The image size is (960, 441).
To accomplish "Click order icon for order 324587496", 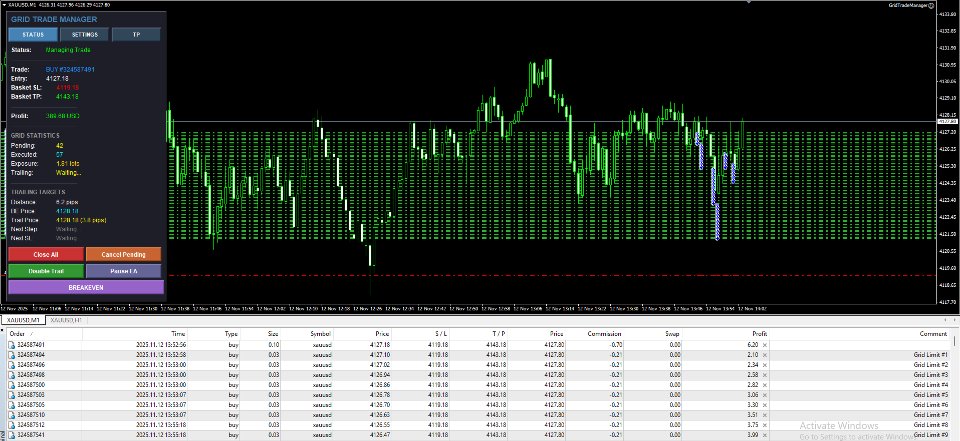I will click(11, 364).
